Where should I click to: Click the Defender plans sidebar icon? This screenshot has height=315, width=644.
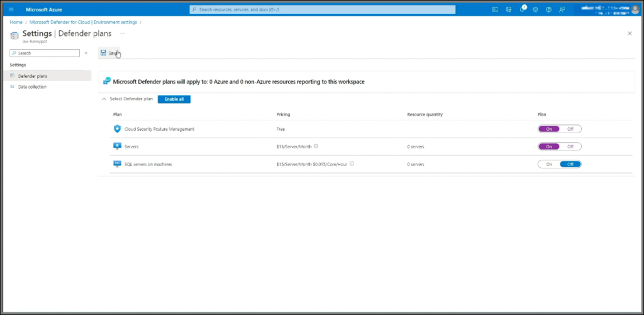click(x=13, y=76)
